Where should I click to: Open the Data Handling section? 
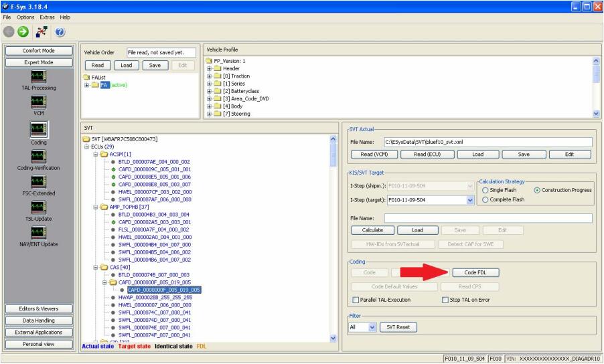click(39, 321)
